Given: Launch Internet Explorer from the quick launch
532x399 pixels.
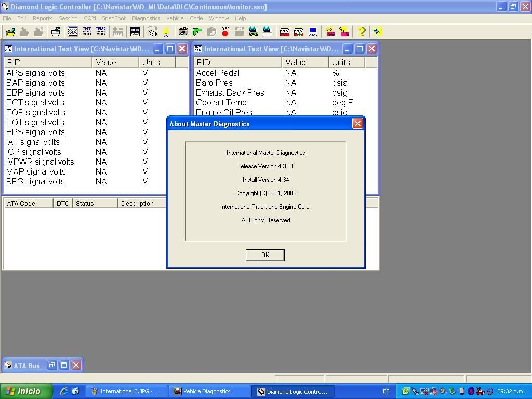Looking at the screenshot, I should click(63, 391).
